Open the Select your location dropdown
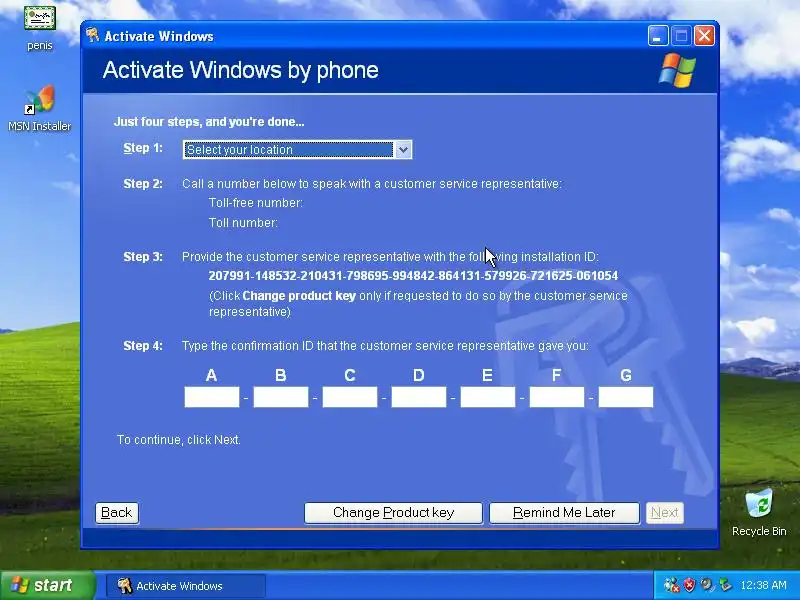Image resolution: width=800 pixels, height=600 pixels. tap(297, 149)
